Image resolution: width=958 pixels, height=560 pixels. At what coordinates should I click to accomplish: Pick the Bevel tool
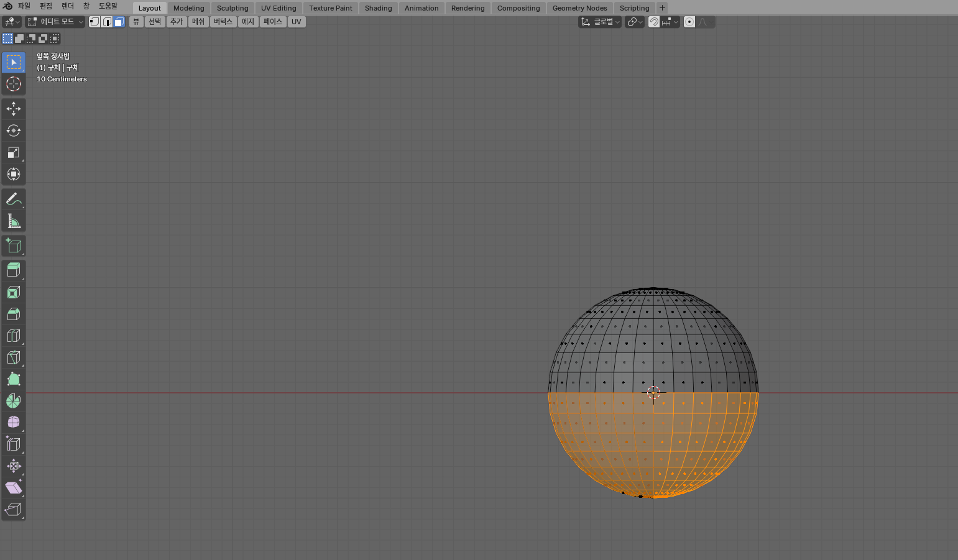pos(14,314)
